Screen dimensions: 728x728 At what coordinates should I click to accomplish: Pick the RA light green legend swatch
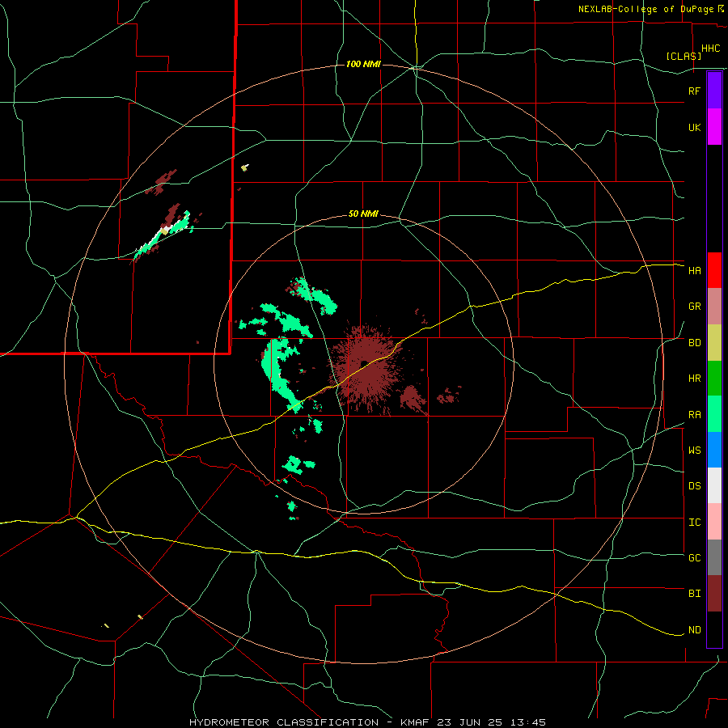(714, 414)
